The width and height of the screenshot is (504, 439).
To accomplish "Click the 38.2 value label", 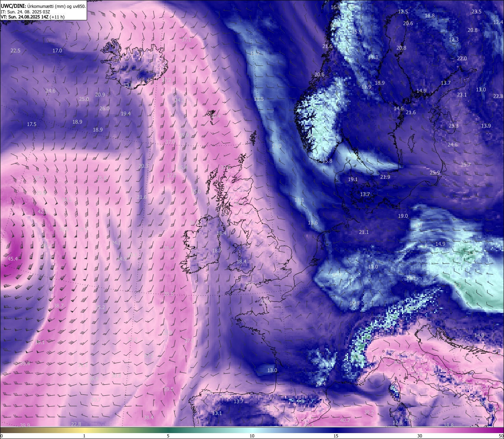I will click(369, 412).
